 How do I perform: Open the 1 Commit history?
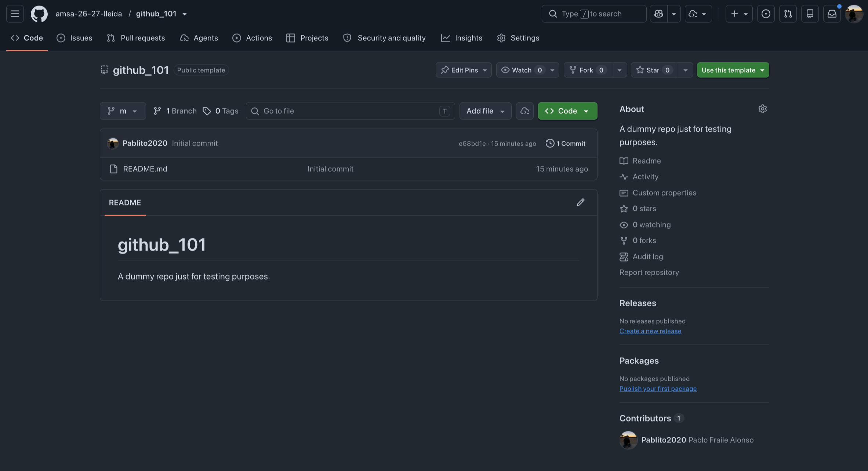(566, 143)
